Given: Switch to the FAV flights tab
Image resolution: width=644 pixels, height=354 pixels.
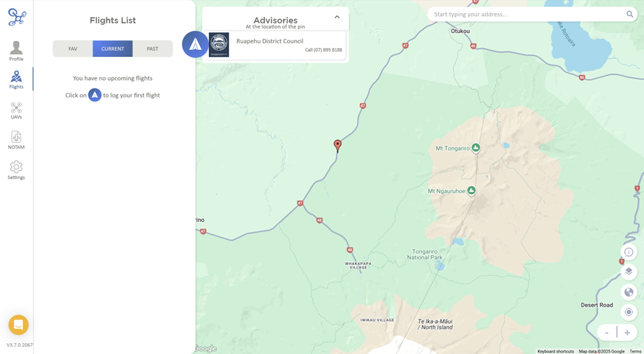Looking at the screenshot, I should click(x=73, y=49).
